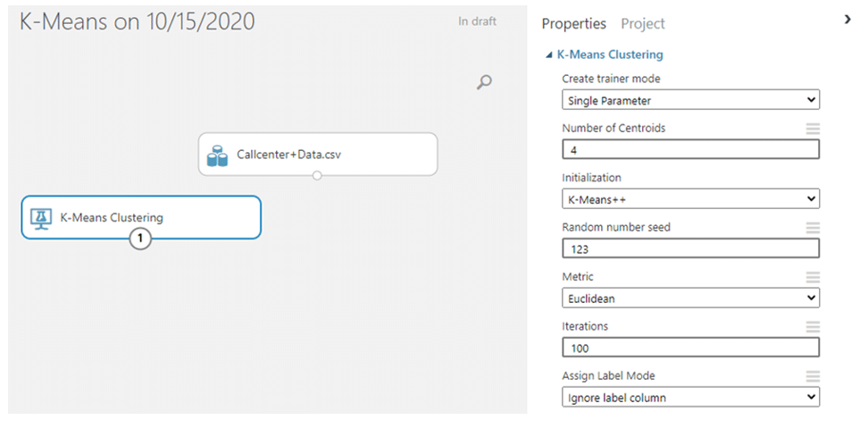Switch to the Properties tab
This screenshot has width=868, height=437.
coord(573,24)
